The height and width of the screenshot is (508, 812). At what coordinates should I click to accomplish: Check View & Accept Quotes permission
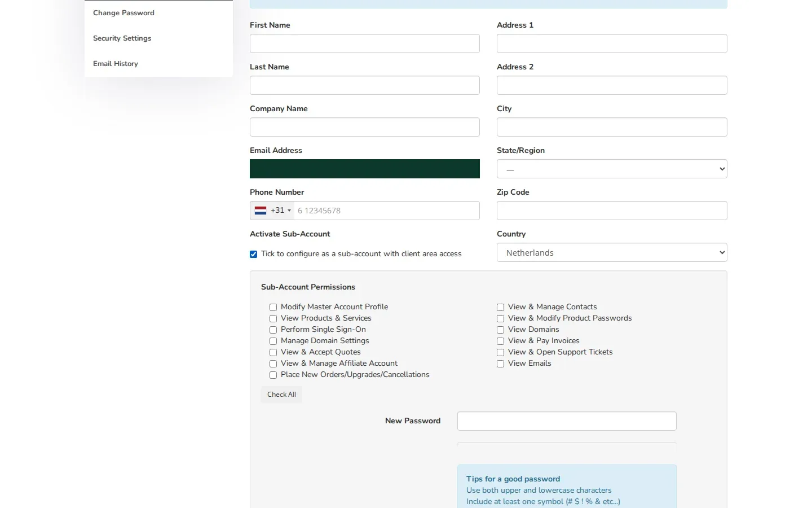[273, 352]
